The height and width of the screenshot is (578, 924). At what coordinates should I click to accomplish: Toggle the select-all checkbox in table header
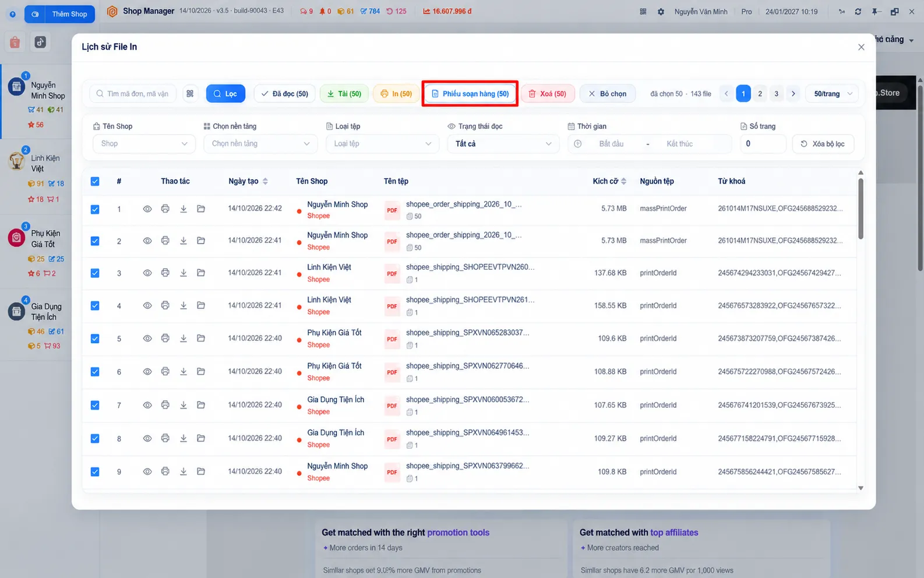tap(95, 181)
